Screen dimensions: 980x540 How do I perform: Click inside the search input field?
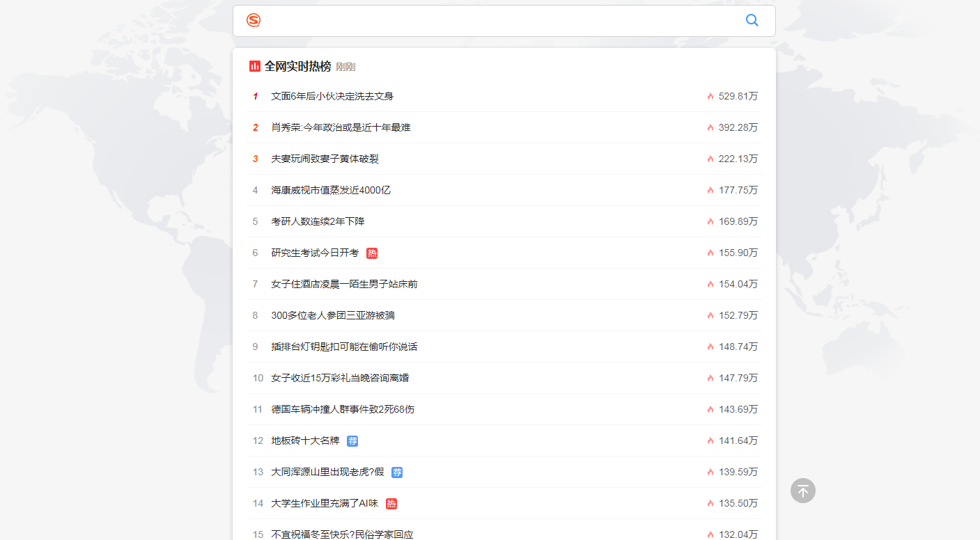click(x=488, y=20)
